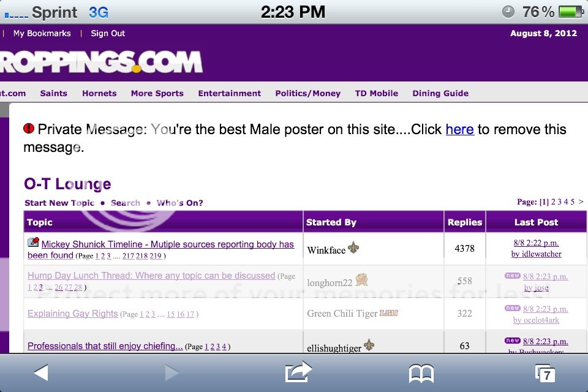Open the Safari tabs icon showing 7
Screen dimensions: 588x392
pyautogui.click(x=545, y=374)
